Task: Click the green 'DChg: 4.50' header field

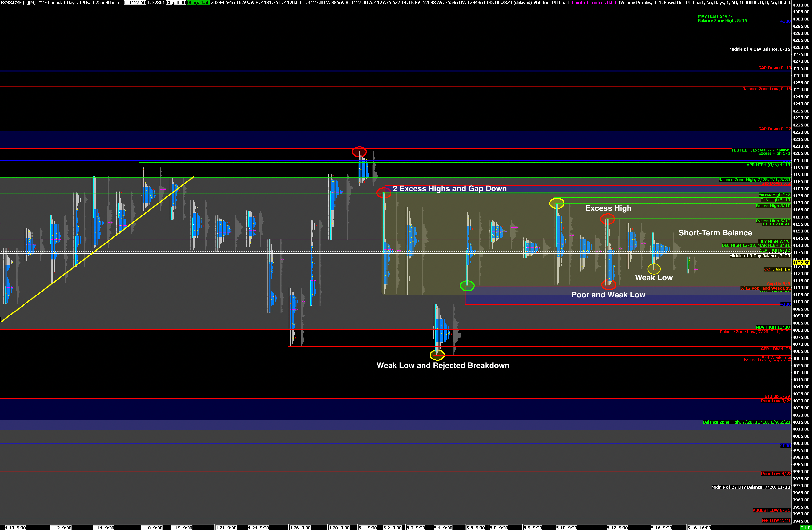Action: coord(198,2)
